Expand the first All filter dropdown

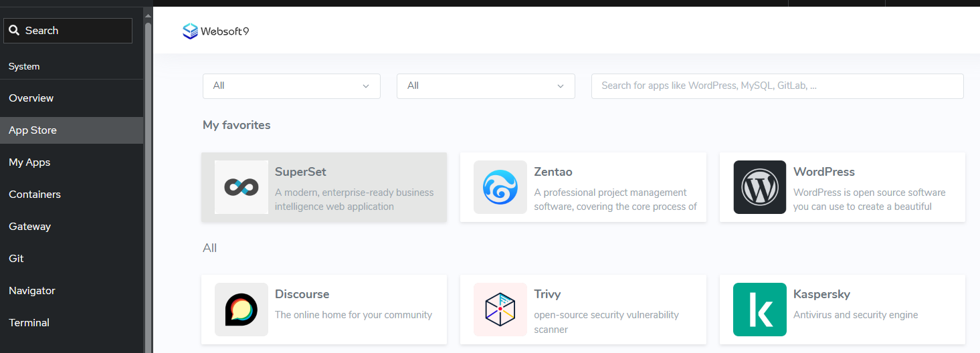(291, 86)
